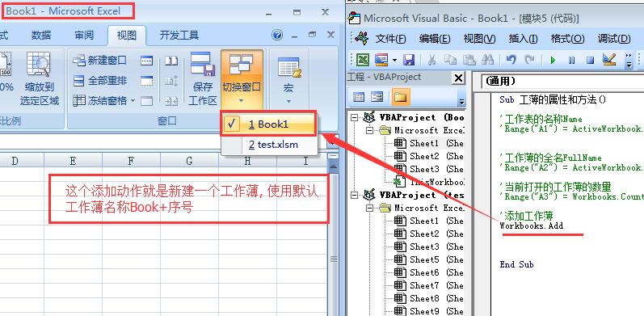Open project panel toolbar options arrow
Image resolution: width=644 pixels, height=316 pixels.
(x=461, y=102)
